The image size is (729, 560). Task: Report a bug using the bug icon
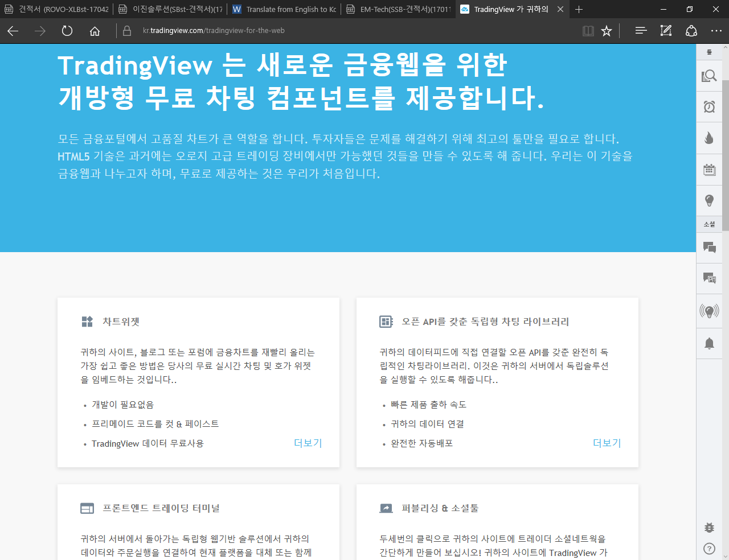(x=709, y=527)
